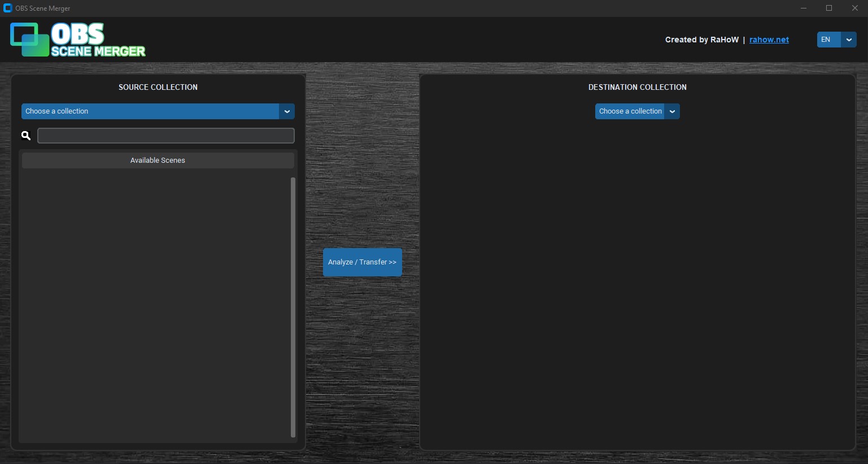Viewport: 868px width, 464px height.
Task: Click the scene search input box
Action: pyautogui.click(x=165, y=136)
